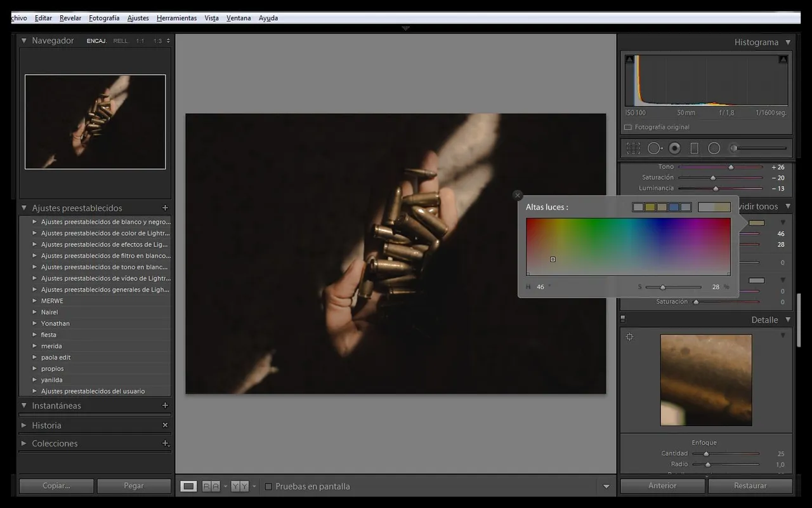
Task: Expand the Colecciones panel
Action: point(24,443)
